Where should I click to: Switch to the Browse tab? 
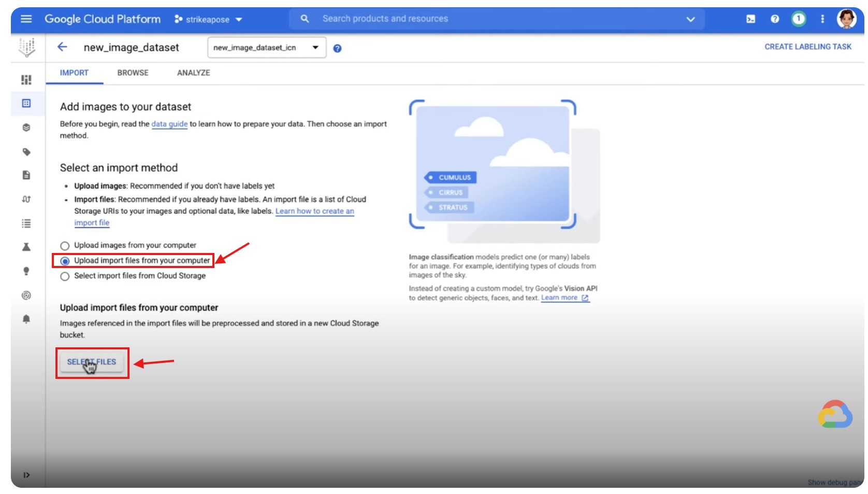pyautogui.click(x=133, y=73)
